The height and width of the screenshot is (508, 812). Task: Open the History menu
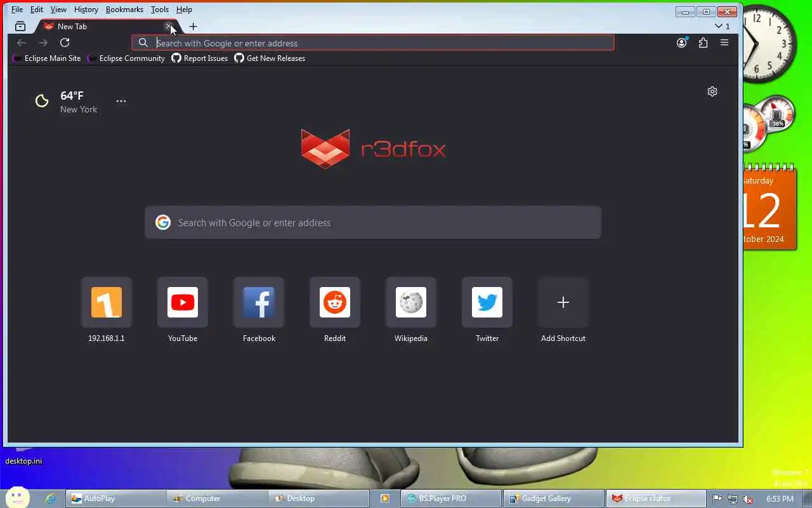pyautogui.click(x=86, y=10)
